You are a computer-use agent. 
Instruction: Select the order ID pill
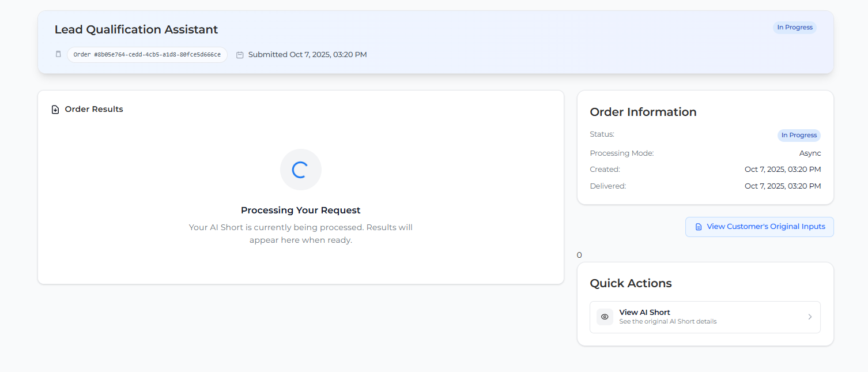click(147, 55)
